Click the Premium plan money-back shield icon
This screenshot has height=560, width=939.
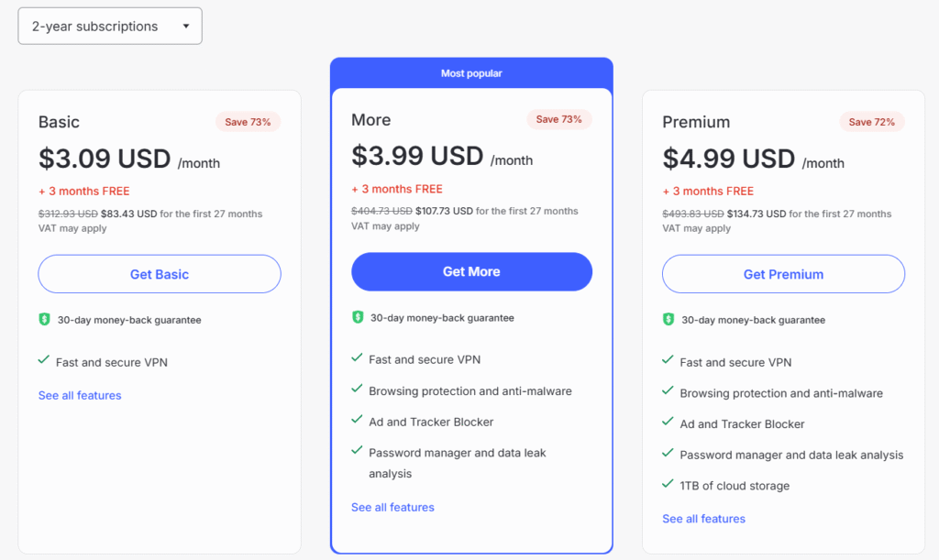click(669, 320)
